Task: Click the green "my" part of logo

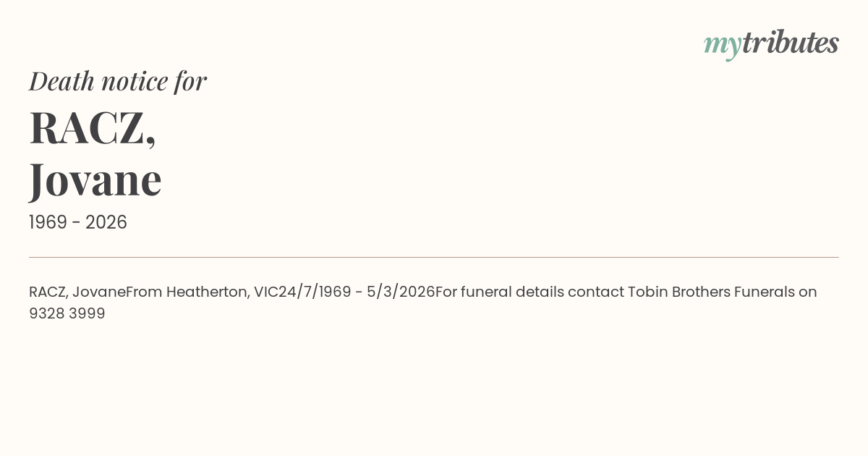Action: [722, 45]
